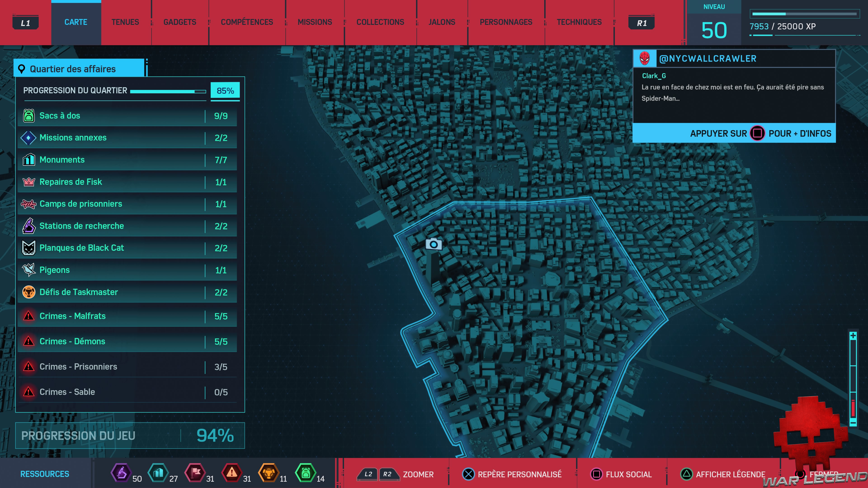
Task: Click the Black Cat mask icon
Action: pos(29,248)
